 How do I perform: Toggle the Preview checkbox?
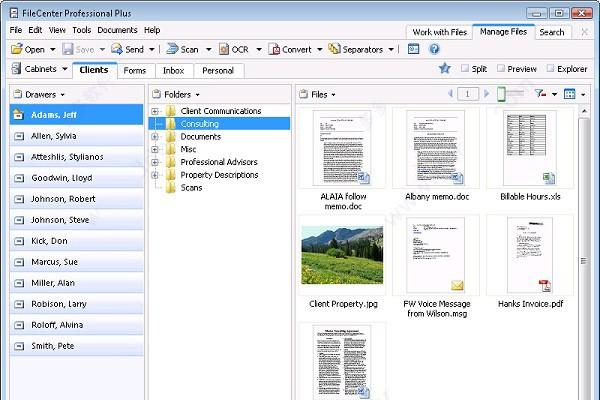[501, 69]
